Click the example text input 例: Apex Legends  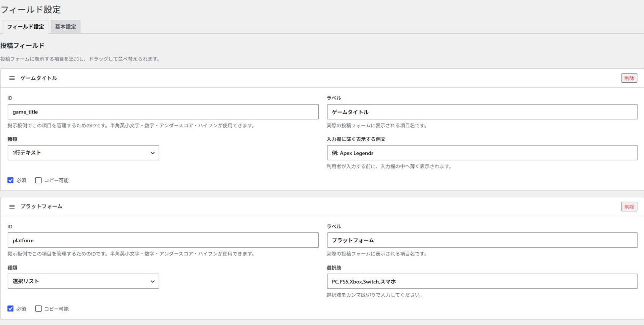tap(482, 153)
